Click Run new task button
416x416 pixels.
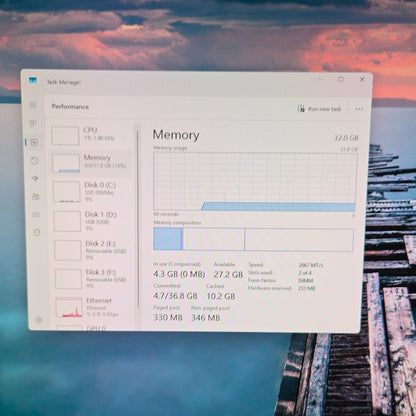tap(319, 109)
